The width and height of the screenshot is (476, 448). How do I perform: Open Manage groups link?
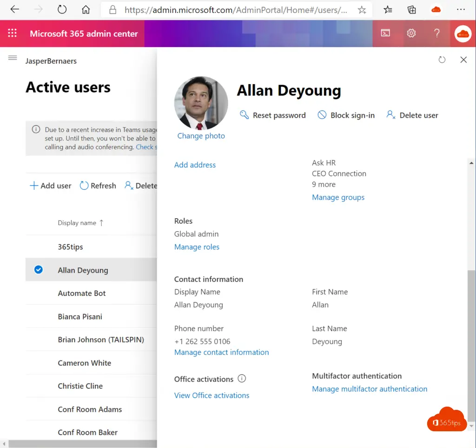pyautogui.click(x=338, y=197)
